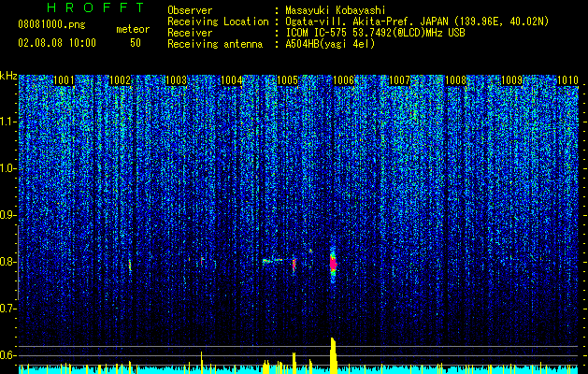Click the ICOM IC-575 receiver text
588x374 pixels.
375,33
